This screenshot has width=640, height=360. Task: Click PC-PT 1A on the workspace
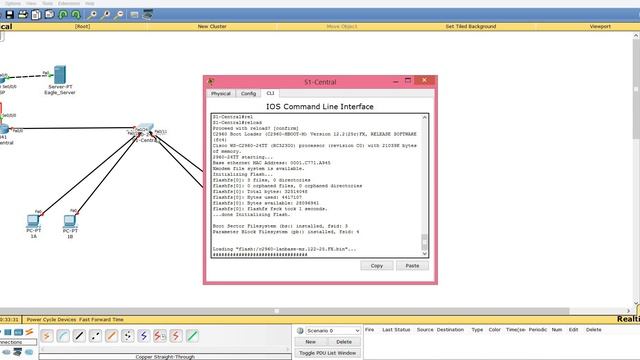(x=33, y=221)
